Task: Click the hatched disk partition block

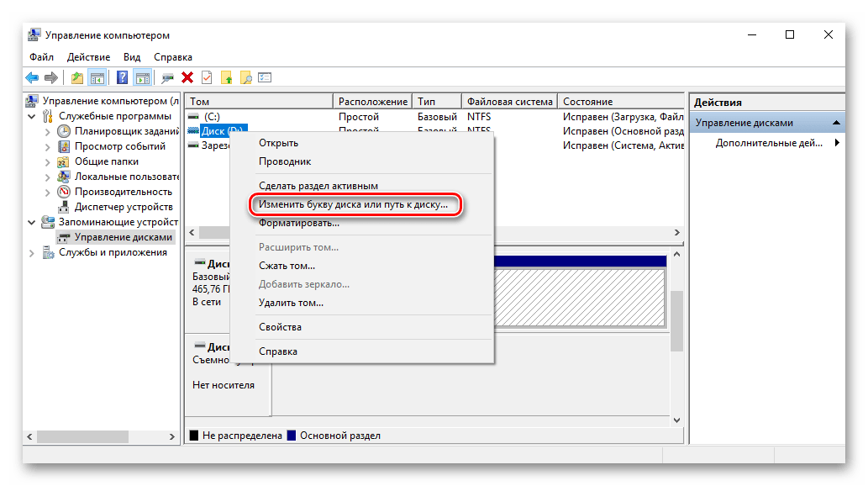Action: click(x=580, y=298)
